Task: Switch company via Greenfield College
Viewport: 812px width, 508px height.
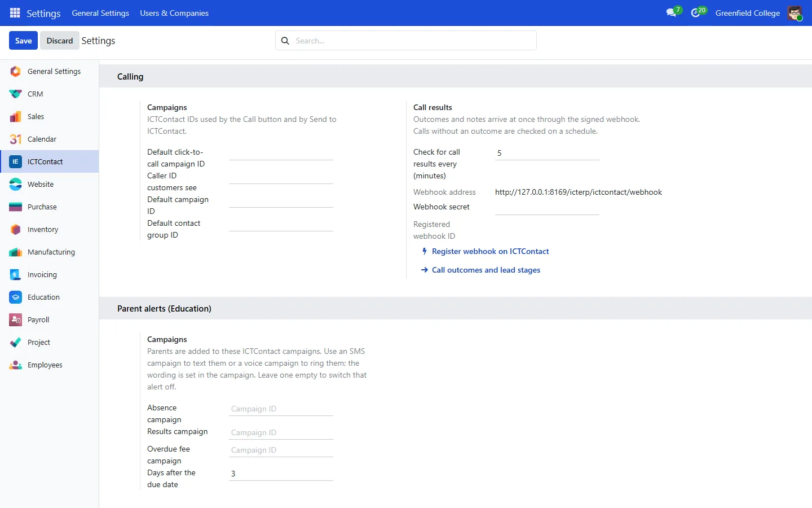Action: (748, 13)
